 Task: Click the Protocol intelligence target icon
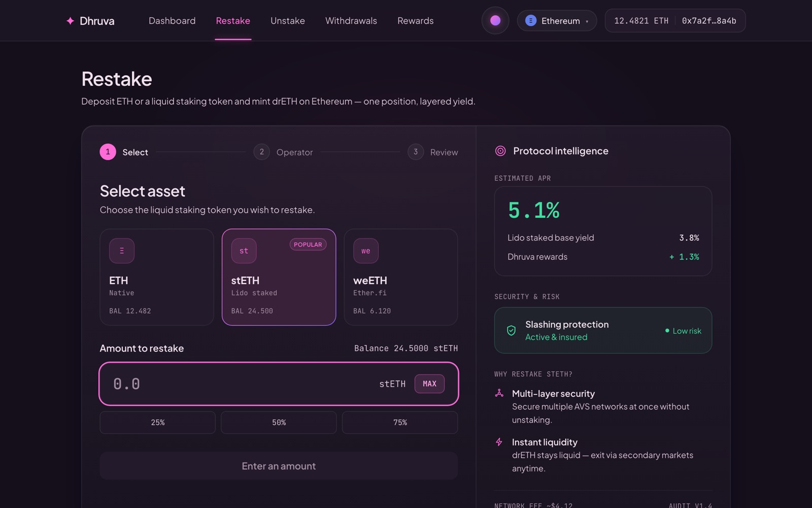pyautogui.click(x=500, y=151)
